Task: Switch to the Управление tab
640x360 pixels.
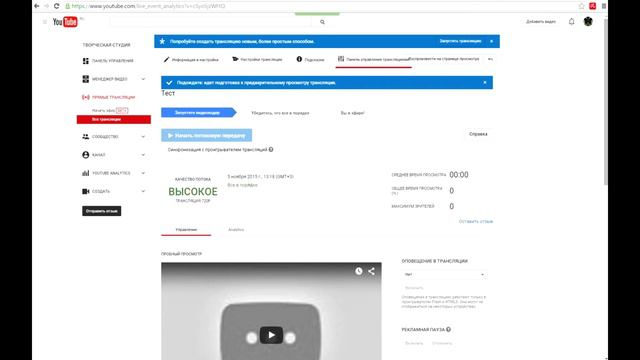Action: (x=186, y=230)
